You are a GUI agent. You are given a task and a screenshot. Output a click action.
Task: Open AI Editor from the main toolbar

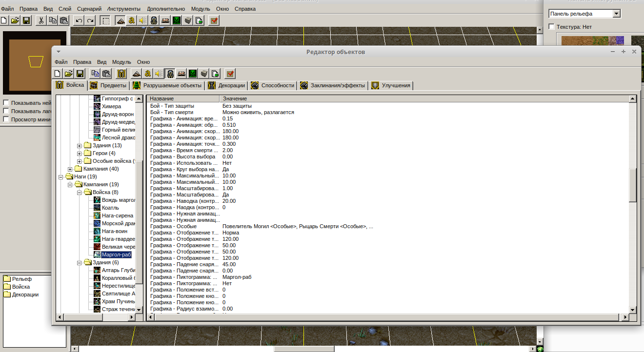click(x=176, y=20)
